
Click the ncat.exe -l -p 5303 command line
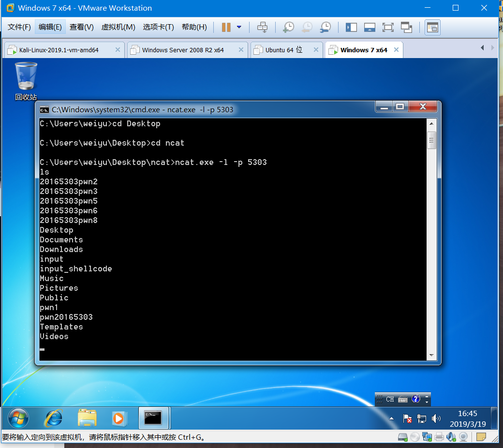click(153, 163)
